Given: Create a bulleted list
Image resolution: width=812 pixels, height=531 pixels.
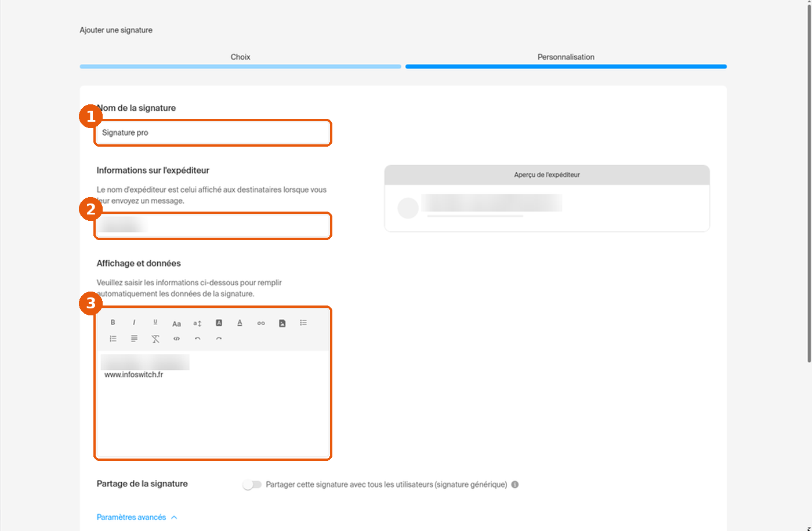Looking at the screenshot, I should (x=303, y=323).
